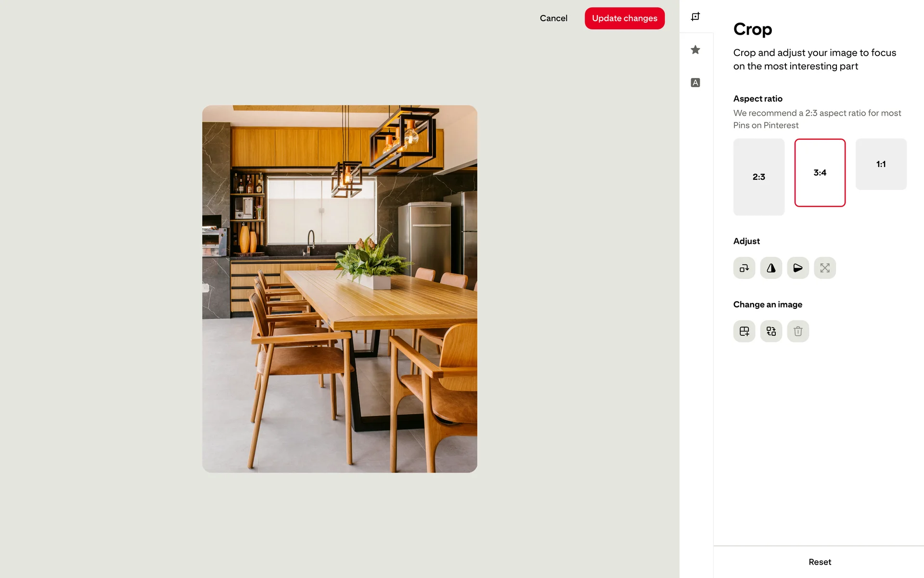Delete the image with the trash icon
Screen dimensions: 924x578
[x=798, y=331]
